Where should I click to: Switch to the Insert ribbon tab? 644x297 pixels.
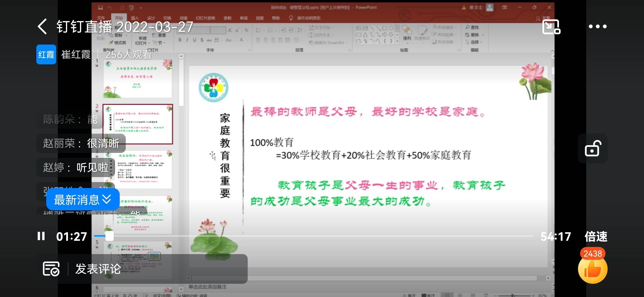135,18
